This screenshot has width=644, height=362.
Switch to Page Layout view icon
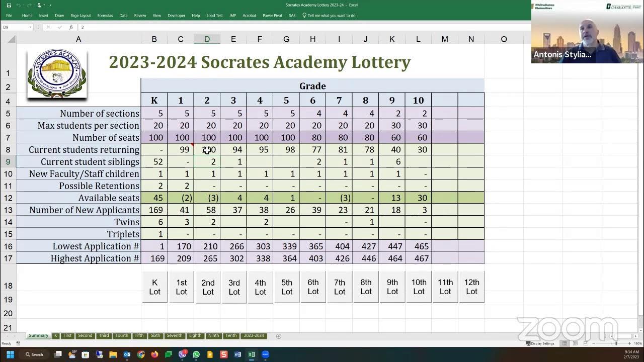point(575,343)
